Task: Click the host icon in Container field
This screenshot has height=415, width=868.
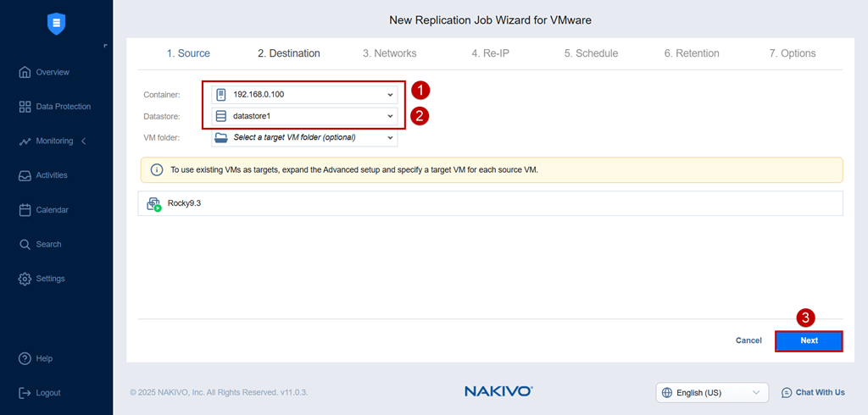Action: click(221, 95)
